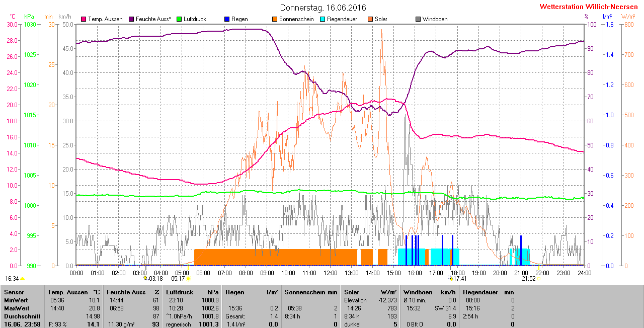Click the 12:00 time axis tick
Screen dimensions: 644x328
pyautogui.click(x=330, y=273)
